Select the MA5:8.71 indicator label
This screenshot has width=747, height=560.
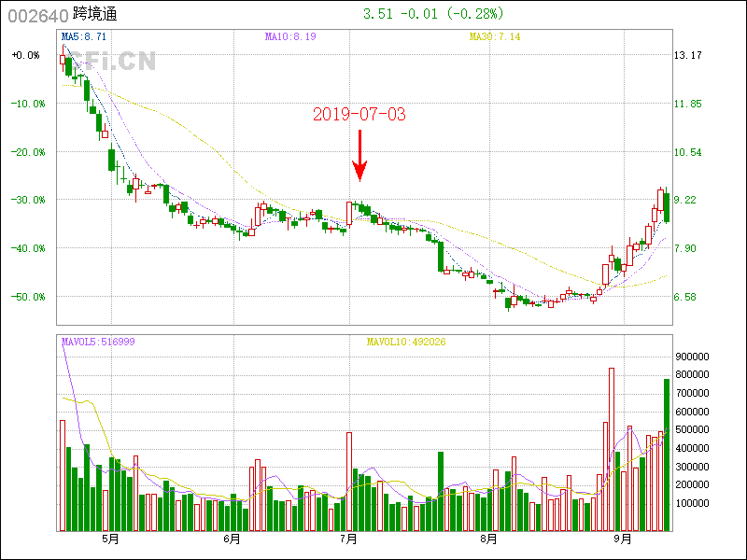[83, 36]
